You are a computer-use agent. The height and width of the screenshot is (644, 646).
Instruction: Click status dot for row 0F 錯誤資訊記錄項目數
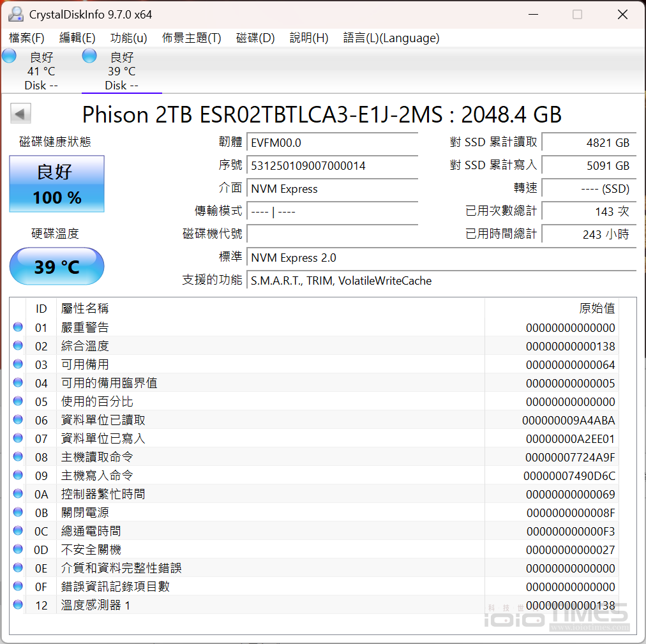[18, 587]
